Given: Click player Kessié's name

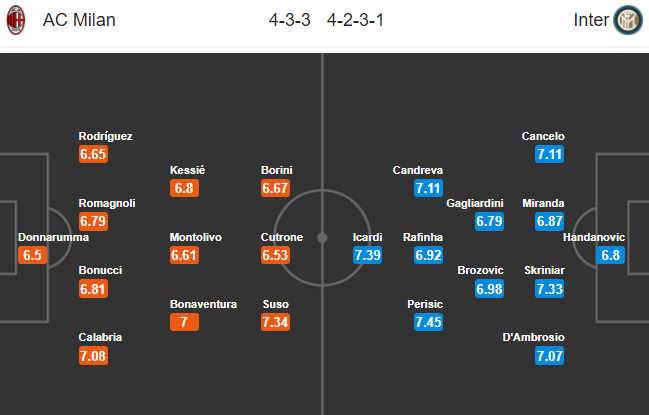Looking at the screenshot, I should [188, 170].
